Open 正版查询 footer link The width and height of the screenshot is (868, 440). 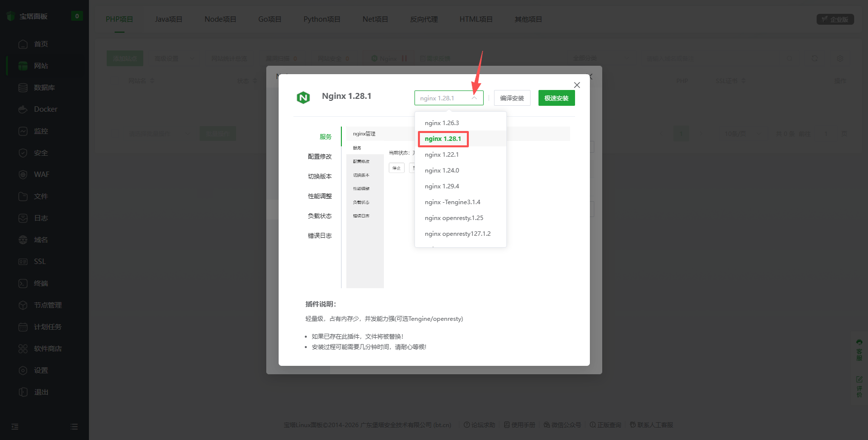click(605, 425)
